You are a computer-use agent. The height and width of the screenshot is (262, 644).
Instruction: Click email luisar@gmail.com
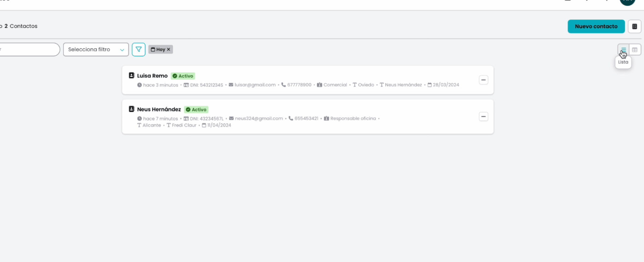pos(255,85)
